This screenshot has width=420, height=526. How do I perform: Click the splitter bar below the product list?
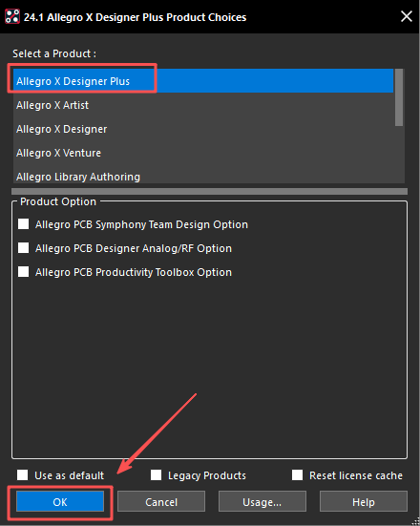[x=209, y=191]
